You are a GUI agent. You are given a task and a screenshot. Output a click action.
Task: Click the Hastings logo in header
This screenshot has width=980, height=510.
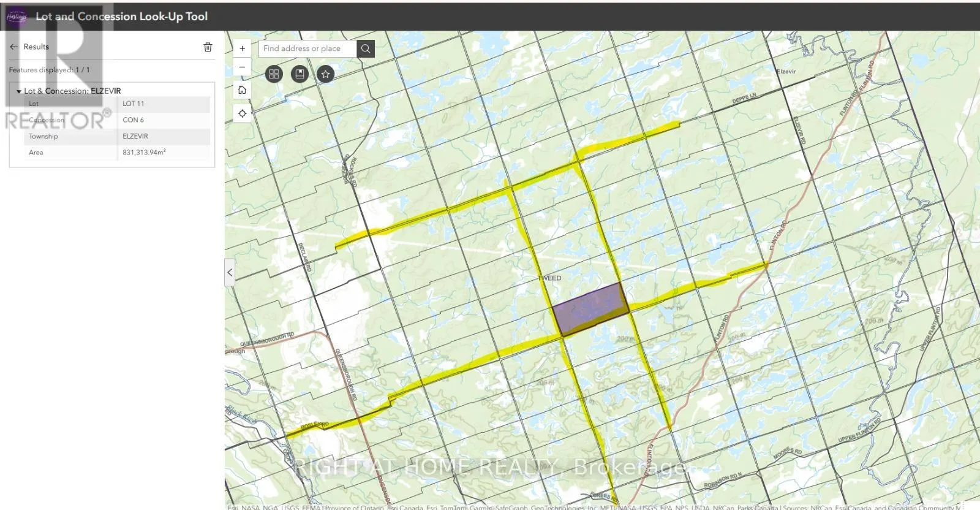point(17,17)
